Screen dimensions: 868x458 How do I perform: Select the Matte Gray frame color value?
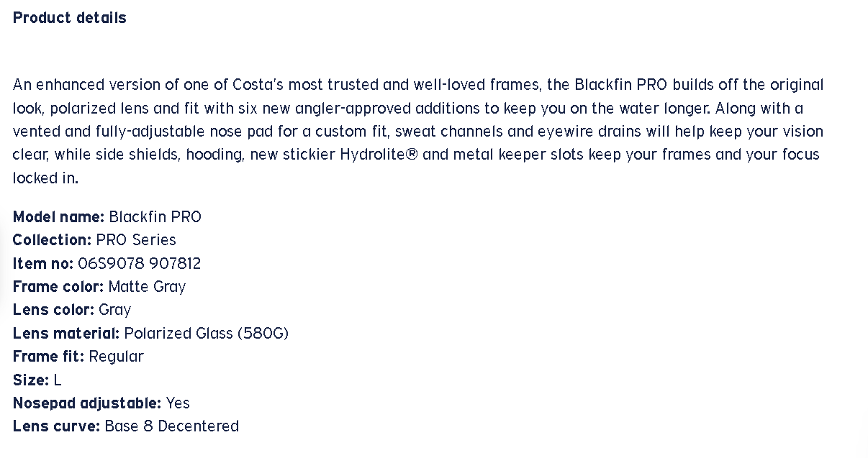point(147,287)
